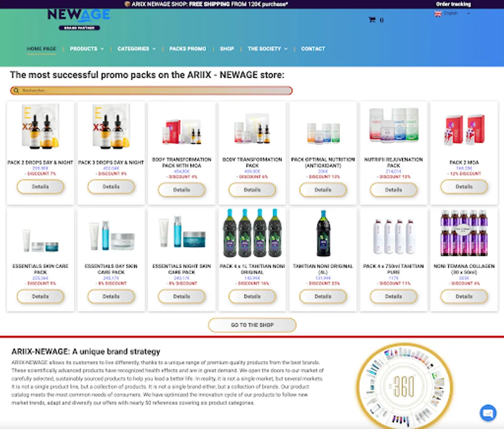504x429 pixels.
Task: View details for Pack Optimal Nutrition Antioxidant
Action: click(323, 190)
